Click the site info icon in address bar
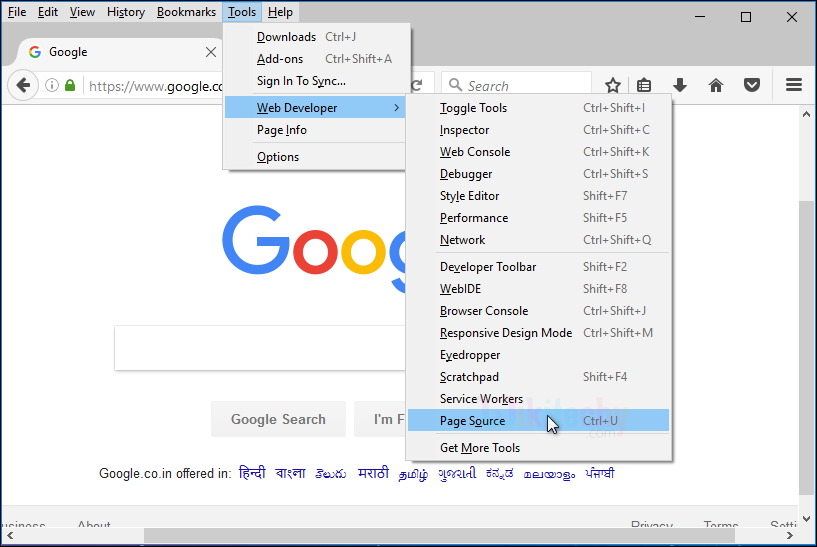This screenshot has width=817, height=547. [51, 86]
